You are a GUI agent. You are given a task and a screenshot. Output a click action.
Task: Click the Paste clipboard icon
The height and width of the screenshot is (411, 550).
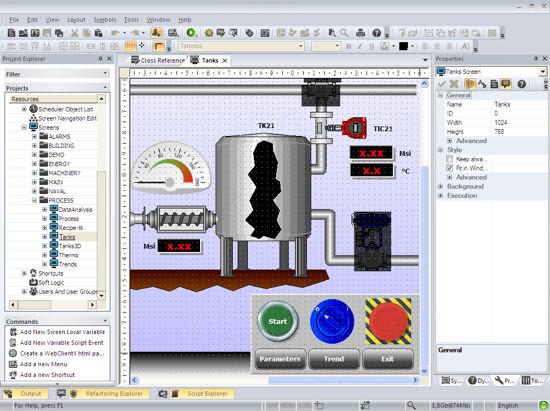click(99, 33)
